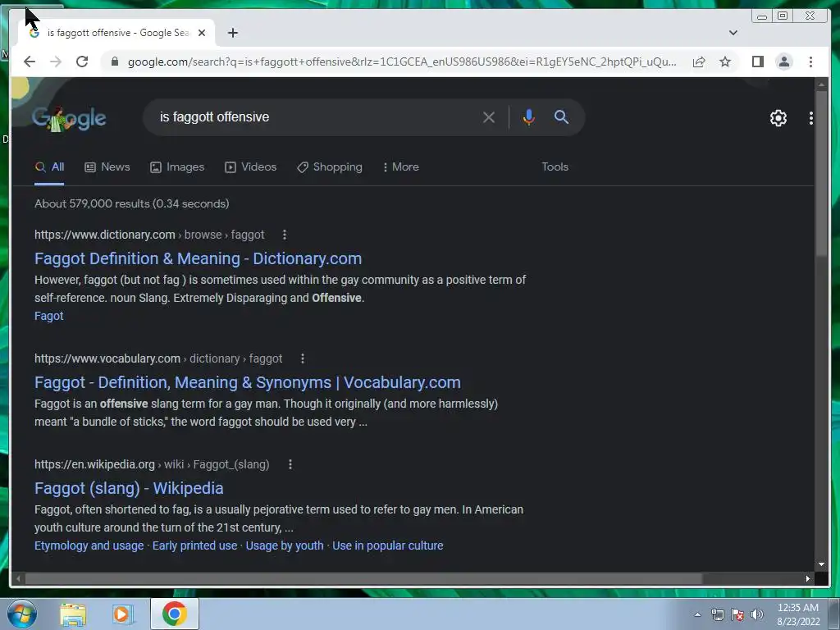Screen dimensions: 840x630
Task: Open network status tray icon
Action: pyautogui.click(x=717, y=614)
